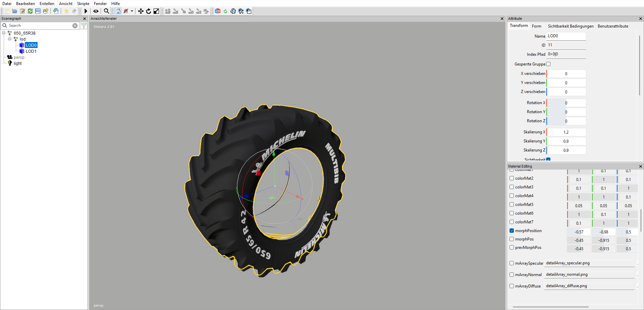Open the Skripte menu
Image resolution: width=644 pixels, height=310 pixels.
pos(83,4)
